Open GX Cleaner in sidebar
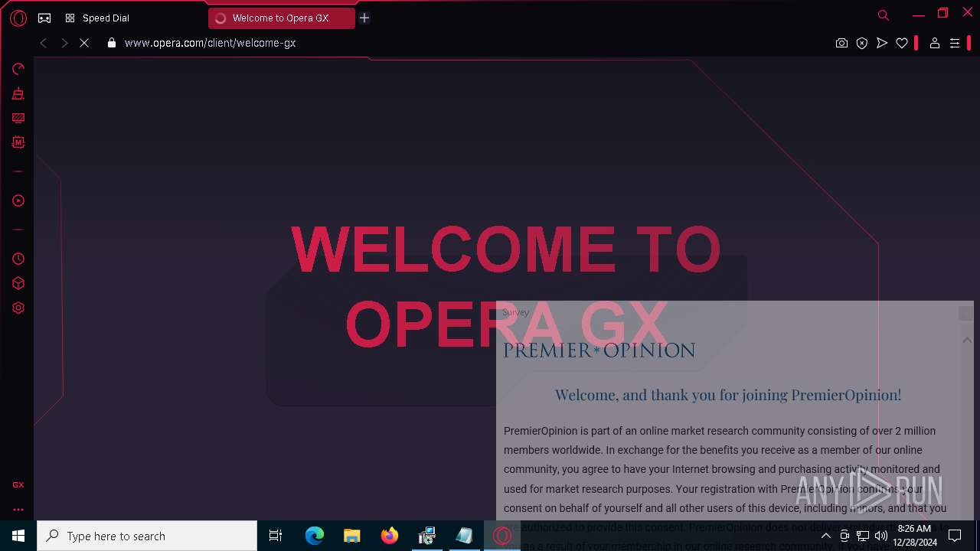Image resolution: width=980 pixels, height=551 pixels. coord(18,94)
